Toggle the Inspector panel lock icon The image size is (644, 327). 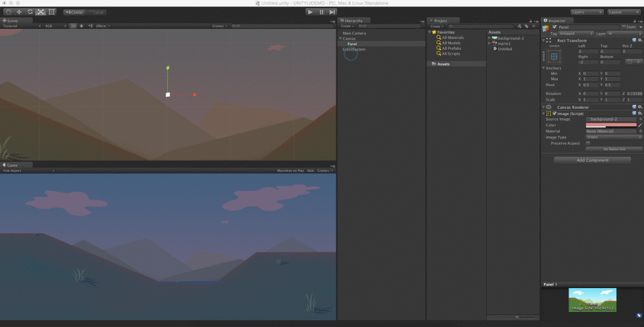coord(634,21)
